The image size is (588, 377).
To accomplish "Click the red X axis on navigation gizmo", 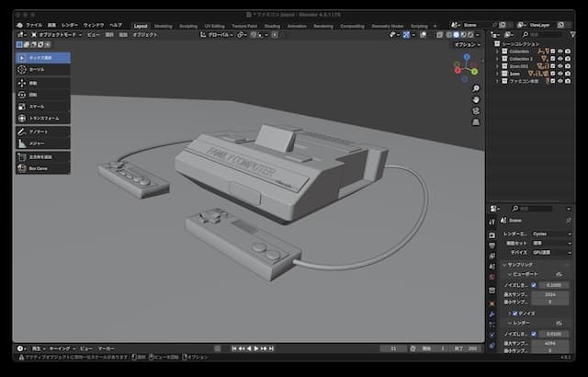I will [458, 70].
